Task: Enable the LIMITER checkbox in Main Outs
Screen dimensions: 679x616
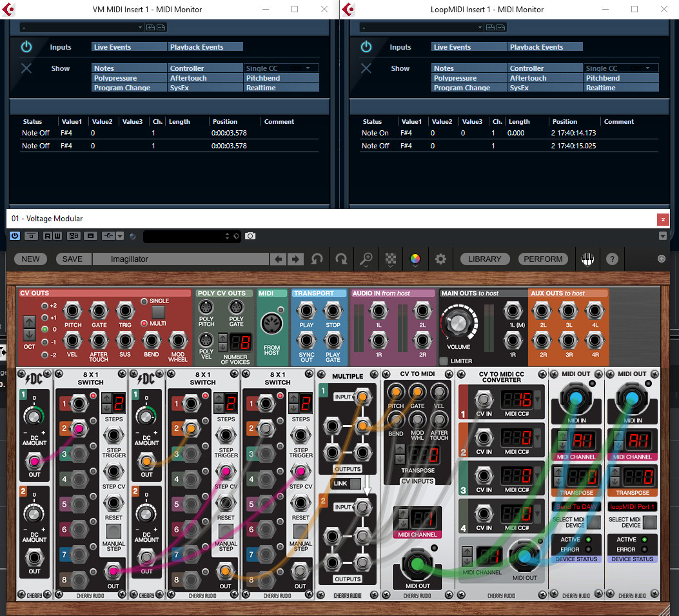Action: 444,361
